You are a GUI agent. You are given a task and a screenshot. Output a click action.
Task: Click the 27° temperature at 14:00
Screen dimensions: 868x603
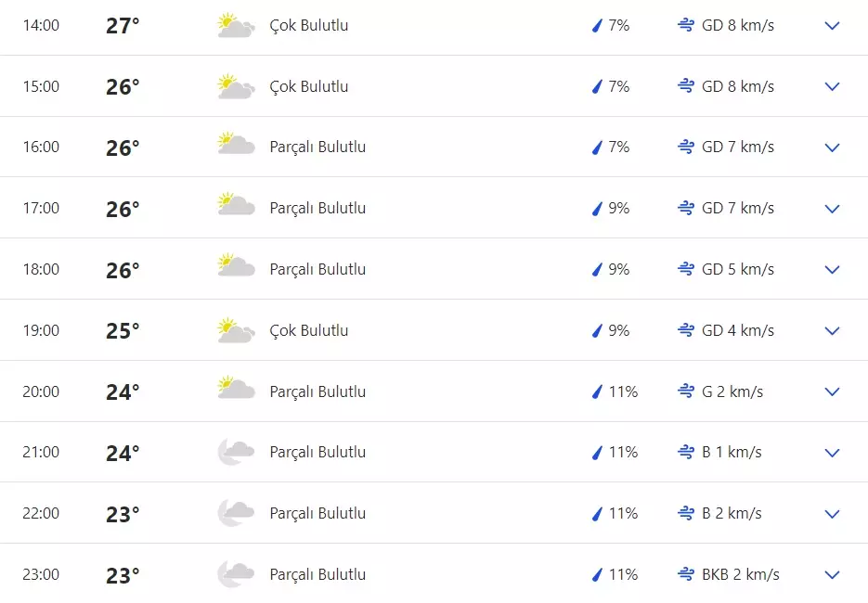123,26
